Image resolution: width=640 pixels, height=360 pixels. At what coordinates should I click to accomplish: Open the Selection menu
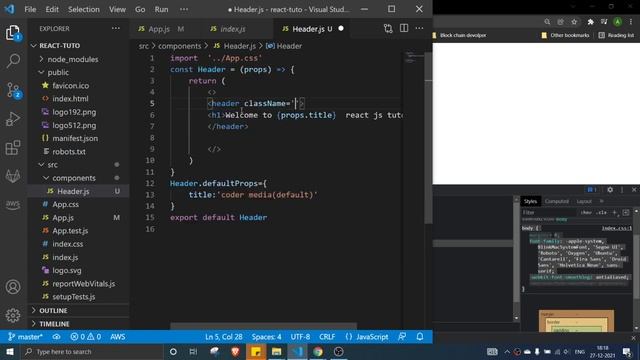tap(83, 9)
